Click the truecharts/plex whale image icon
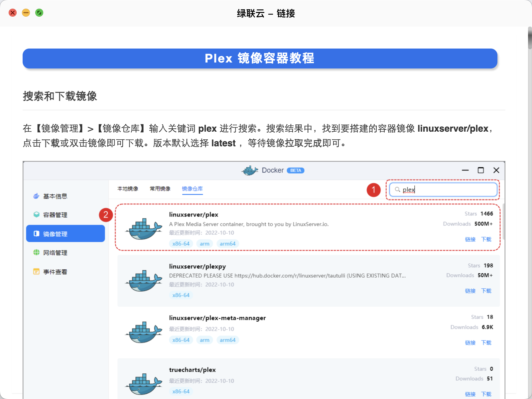The width and height of the screenshot is (532, 399). (x=144, y=384)
